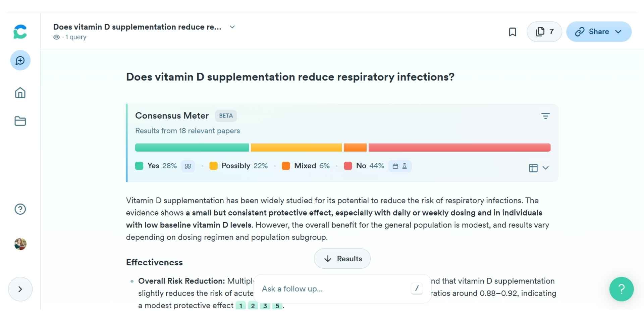Screen dimensions: 644x322
Task: Expand the Consensus Meter table view
Action: click(538, 168)
